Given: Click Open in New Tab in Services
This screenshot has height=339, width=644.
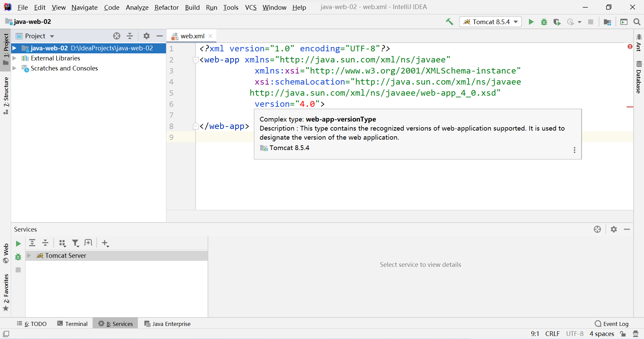Looking at the screenshot, I should tap(88, 243).
